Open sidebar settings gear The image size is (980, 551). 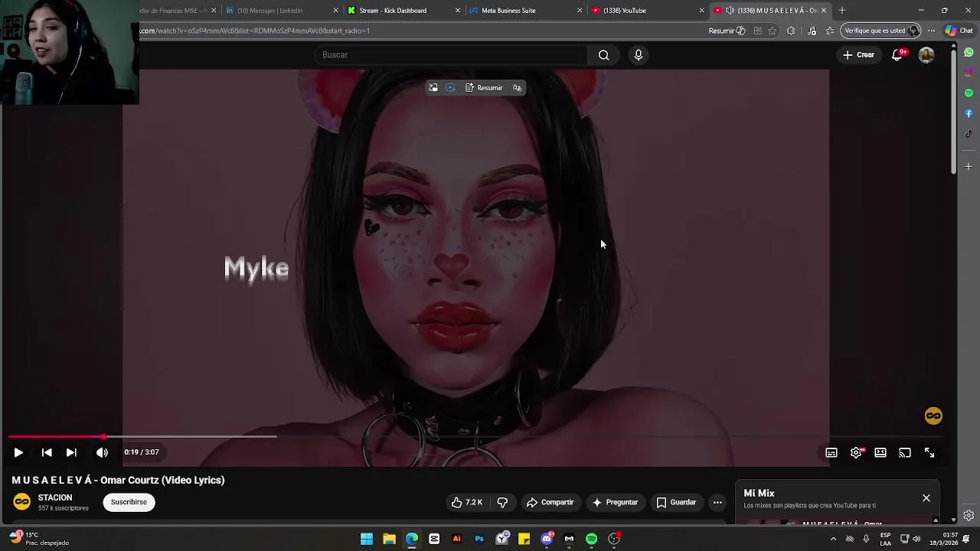[x=969, y=515]
